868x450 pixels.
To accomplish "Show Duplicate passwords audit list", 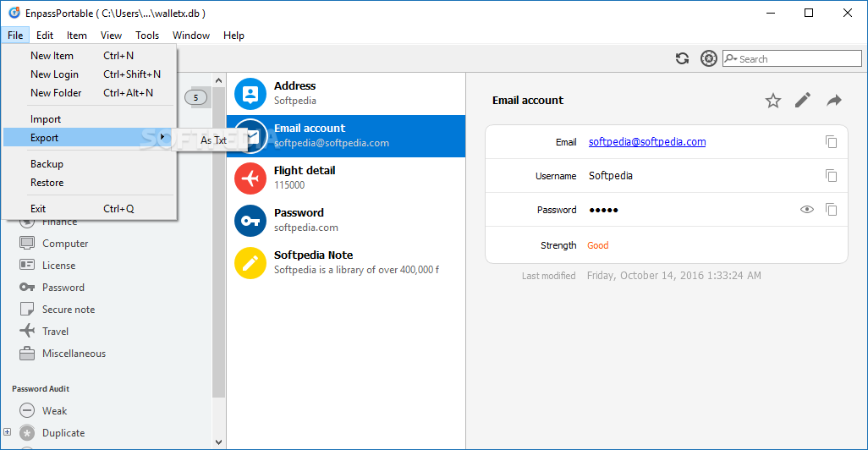I will (x=63, y=433).
